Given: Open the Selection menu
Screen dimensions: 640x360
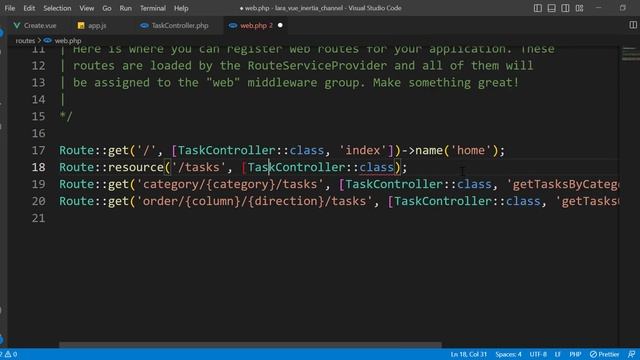Looking at the screenshot, I should pos(57,8).
